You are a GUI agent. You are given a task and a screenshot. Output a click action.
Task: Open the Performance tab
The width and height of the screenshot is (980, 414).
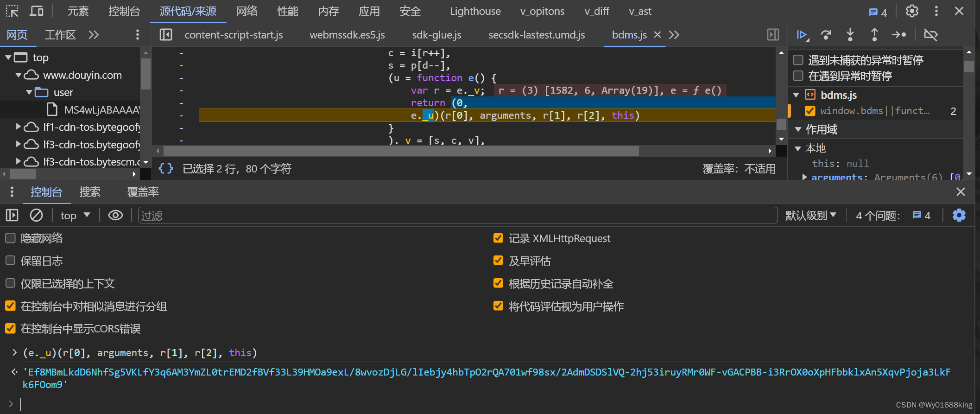click(287, 11)
